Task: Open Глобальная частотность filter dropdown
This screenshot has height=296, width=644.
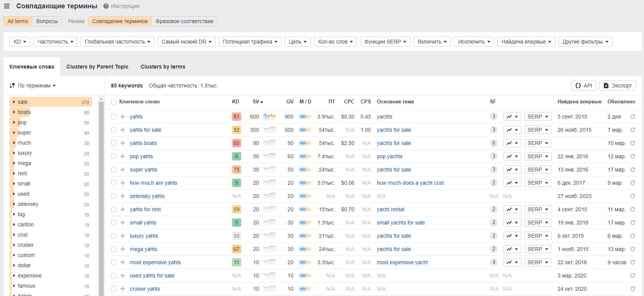Action: click(x=117, y=42)
